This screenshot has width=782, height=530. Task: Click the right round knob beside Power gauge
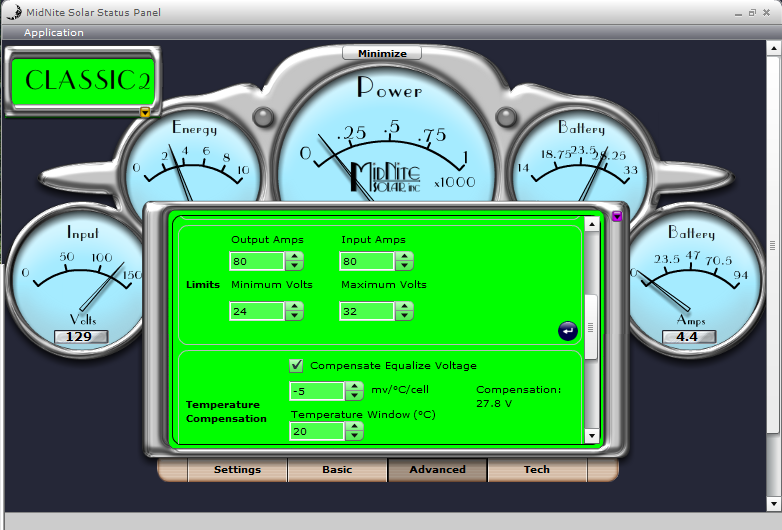506,117
